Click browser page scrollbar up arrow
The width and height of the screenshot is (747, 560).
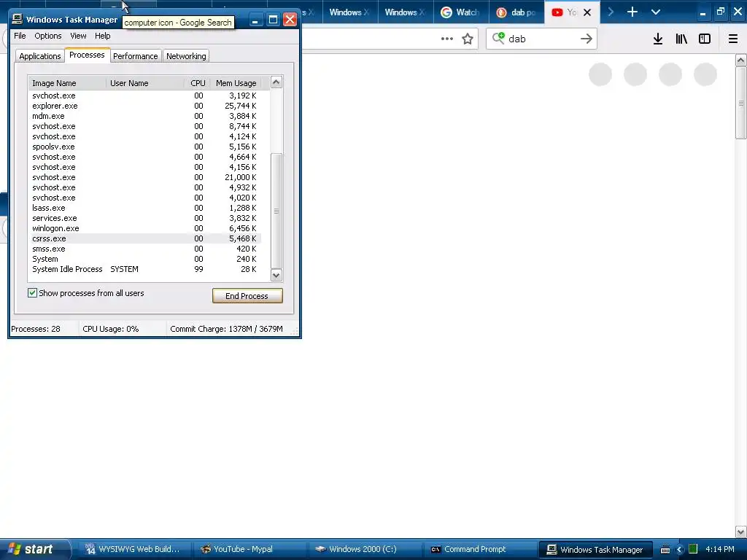741,60
